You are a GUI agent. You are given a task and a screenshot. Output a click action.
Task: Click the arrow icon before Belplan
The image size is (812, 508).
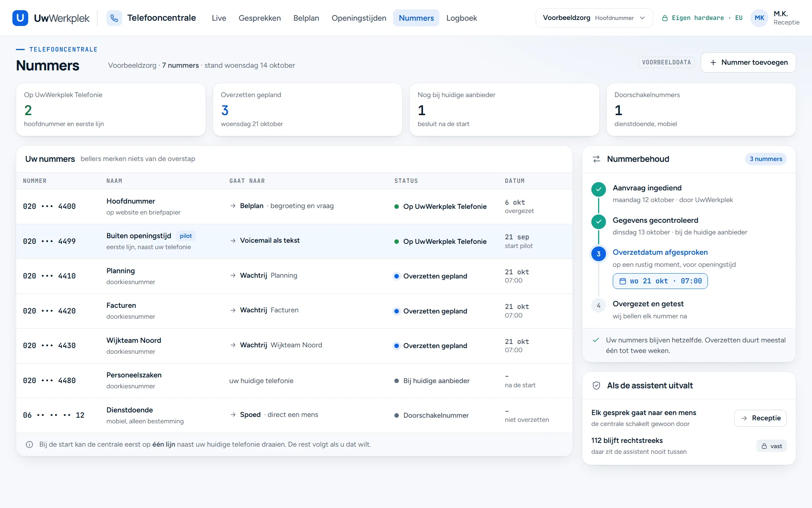(x=233, y=206)
